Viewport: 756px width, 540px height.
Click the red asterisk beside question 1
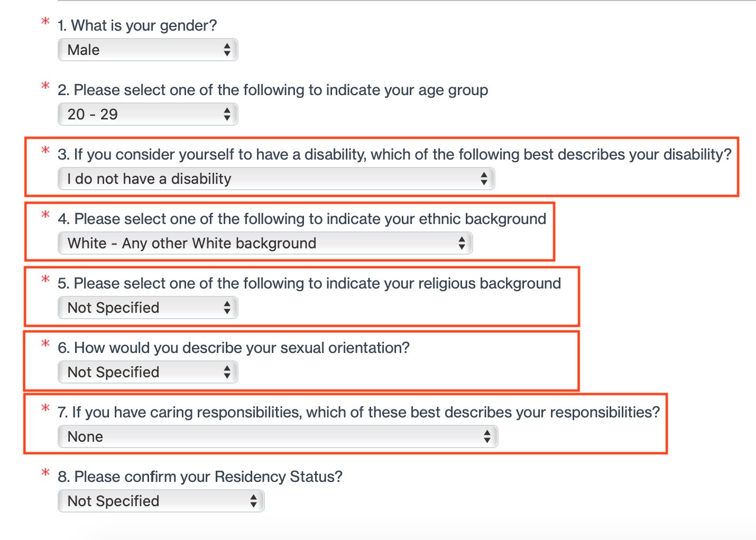(45, 21)
